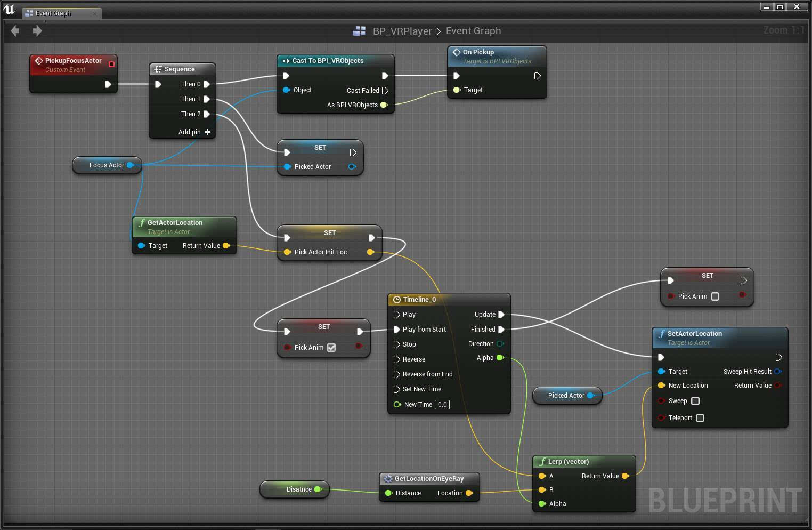Uncheck the Pick Anim checkbox in left SET node

point(331,348)
